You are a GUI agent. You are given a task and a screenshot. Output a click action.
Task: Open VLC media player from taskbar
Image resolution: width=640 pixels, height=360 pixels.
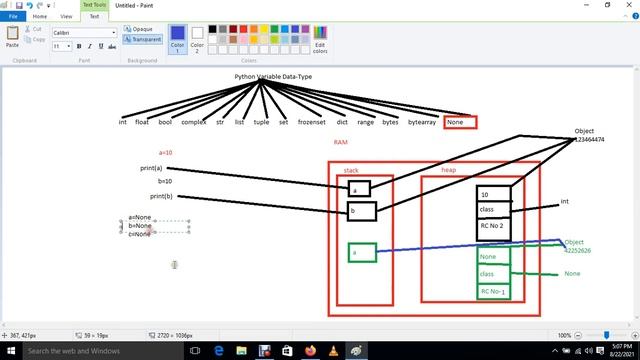pyautogui.click(x=333, y=351)
